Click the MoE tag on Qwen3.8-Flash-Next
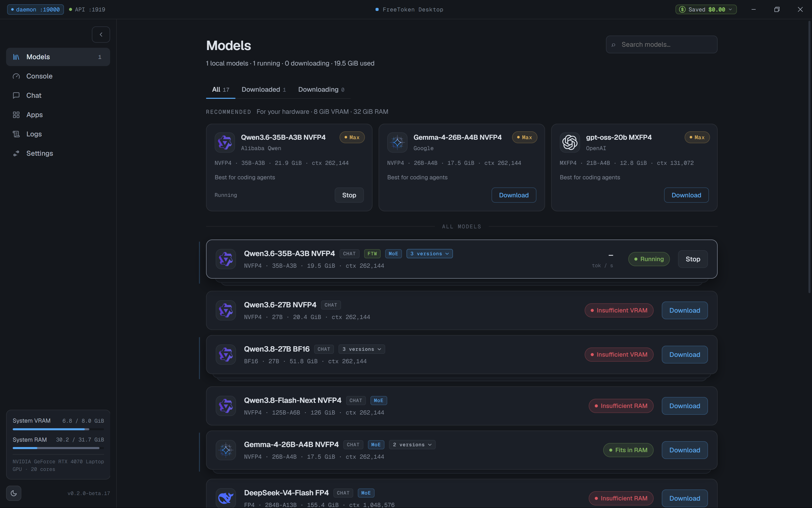 click(x=379, y=401)
